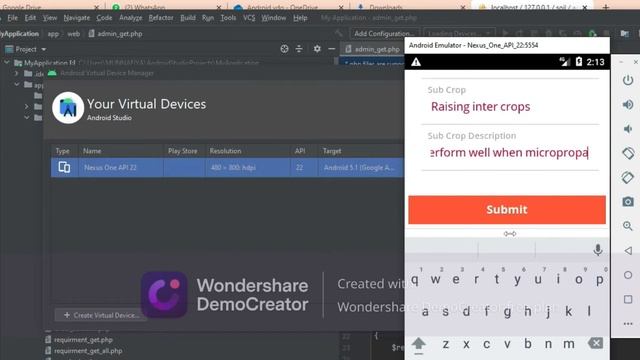Screen dimensions: 640x360
Task: Open the View menu
Action: point(50,18)
